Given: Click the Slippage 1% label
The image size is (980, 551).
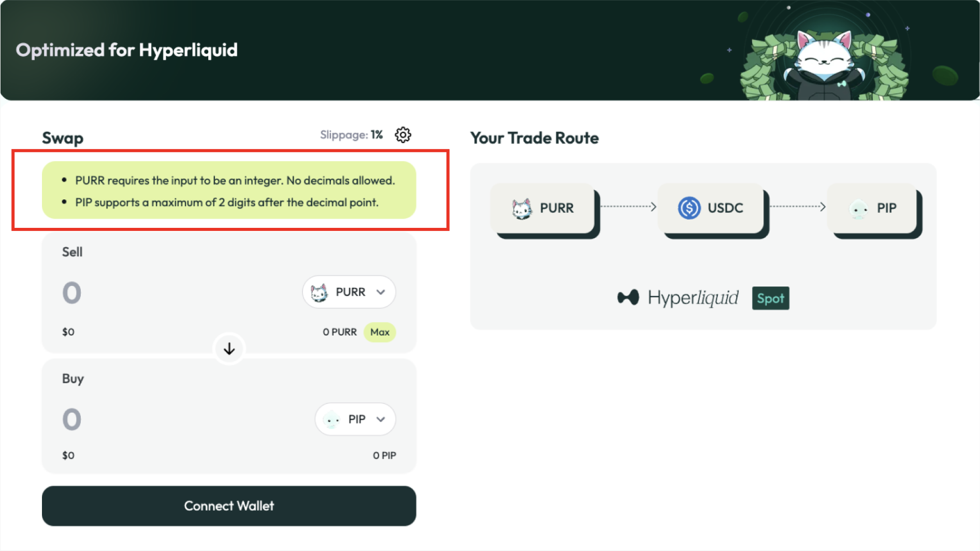Looking at the screenshot, I should (x=351, y=135).
